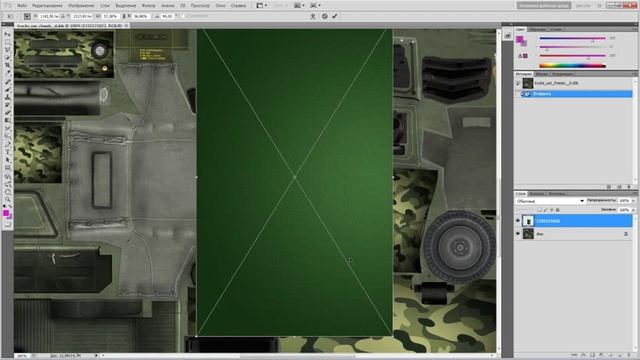Toggle the lock position option
The image size is (640, 360).
point(551,210)
